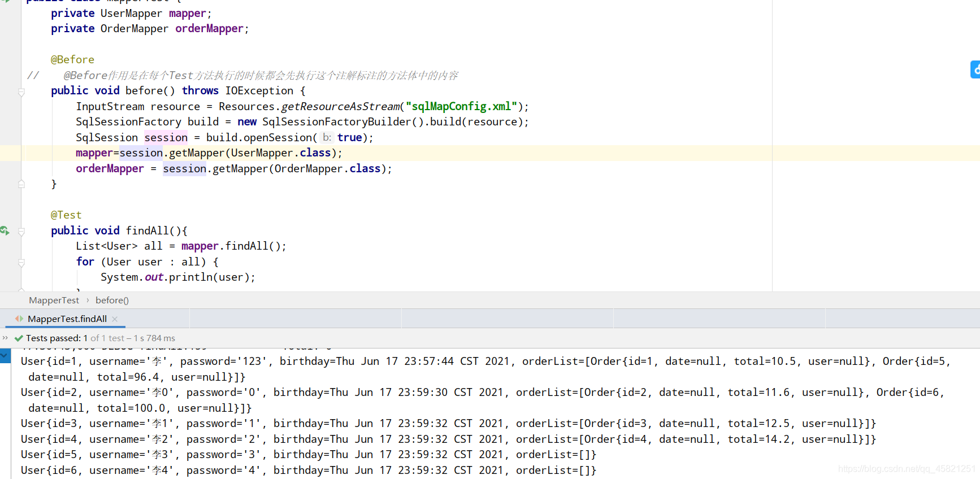Click the fold end marker at before()'s closing brace
This screenshot has height=479, width=980.
coord(21,184)
